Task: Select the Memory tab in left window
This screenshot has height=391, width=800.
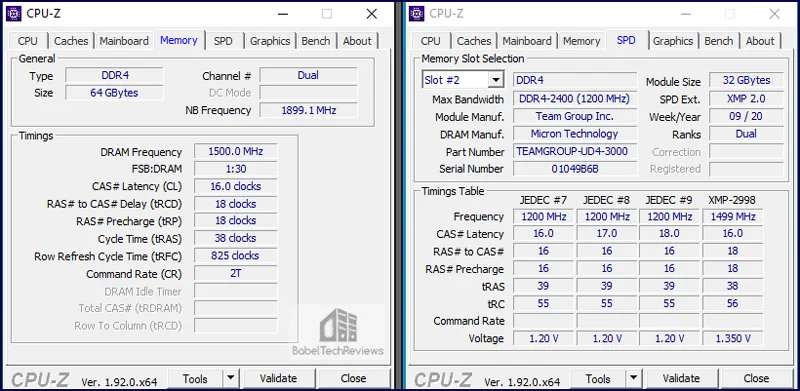Action: point(179,40)
